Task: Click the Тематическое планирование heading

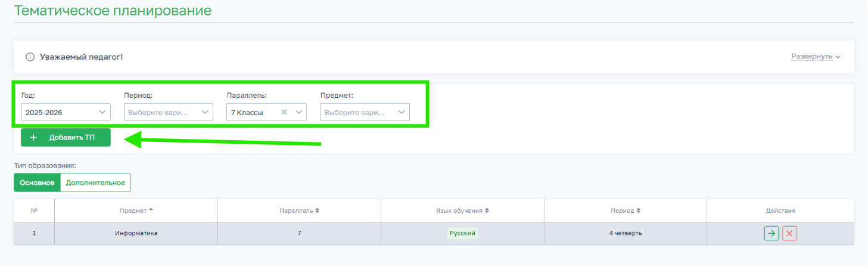Action: tap(113, 10)
